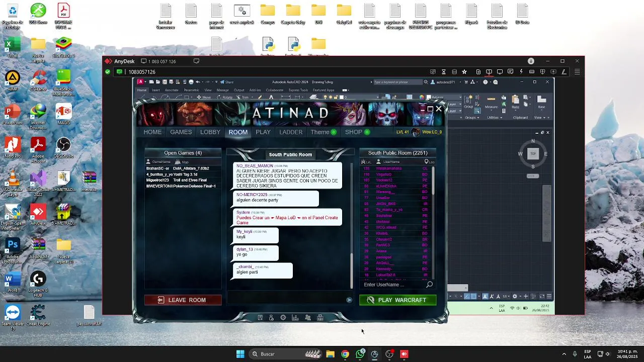Click the LVL 41 level label
The width and height of the screenshot is (644, 362).
(403, 132)
